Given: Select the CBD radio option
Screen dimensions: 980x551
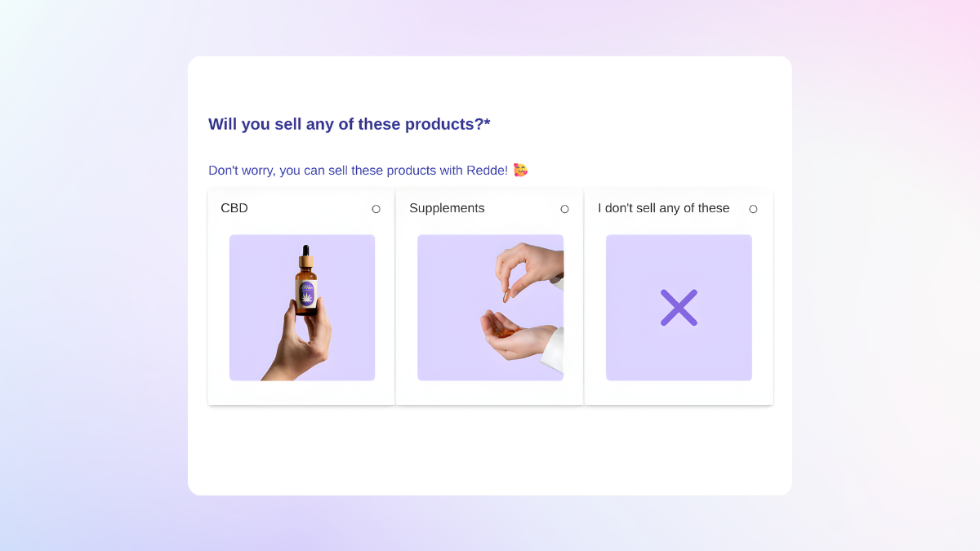Looking at the screenshot, I should pyautogui.click(x=376, y=209).
